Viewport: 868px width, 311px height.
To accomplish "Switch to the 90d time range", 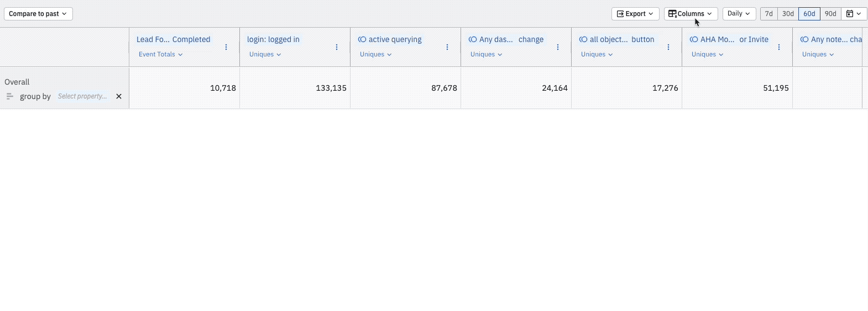I will [x=830, y=14].
